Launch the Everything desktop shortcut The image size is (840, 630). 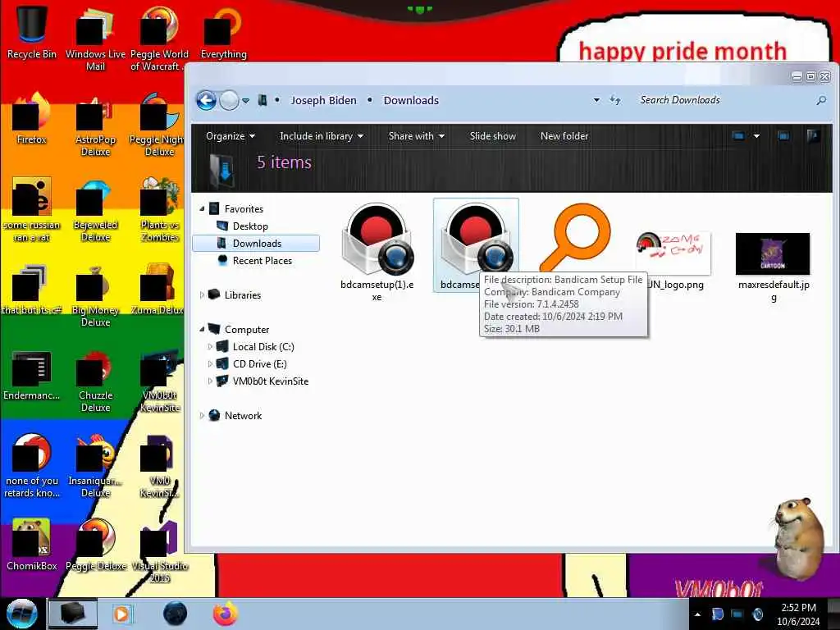(x=223, y=32)
